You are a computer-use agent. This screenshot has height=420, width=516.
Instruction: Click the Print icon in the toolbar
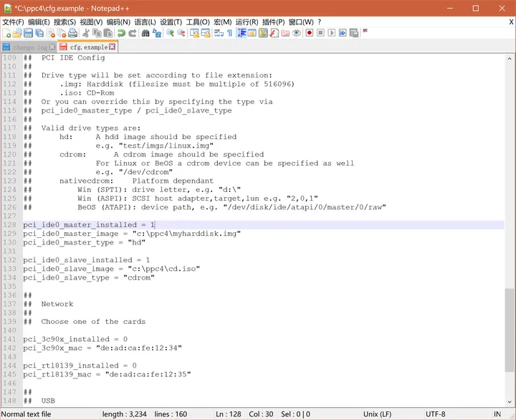[x=72, y=33]
